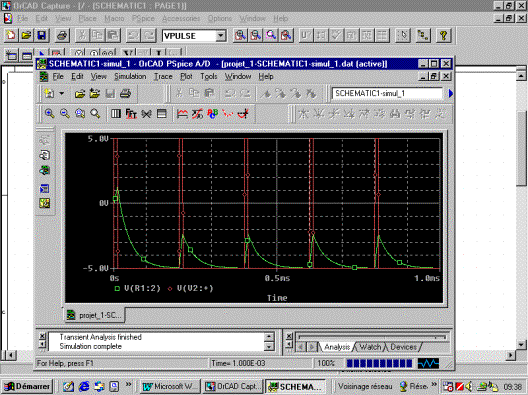
Task: Click the SCHEMATIC1-simul_1 profile field
Action: tap(387, 93)
